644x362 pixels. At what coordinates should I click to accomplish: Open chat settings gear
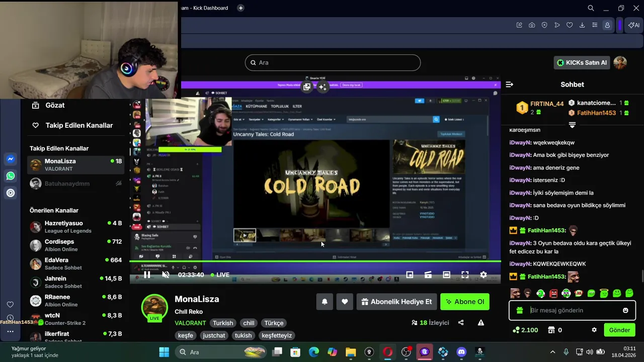point(594,330)
